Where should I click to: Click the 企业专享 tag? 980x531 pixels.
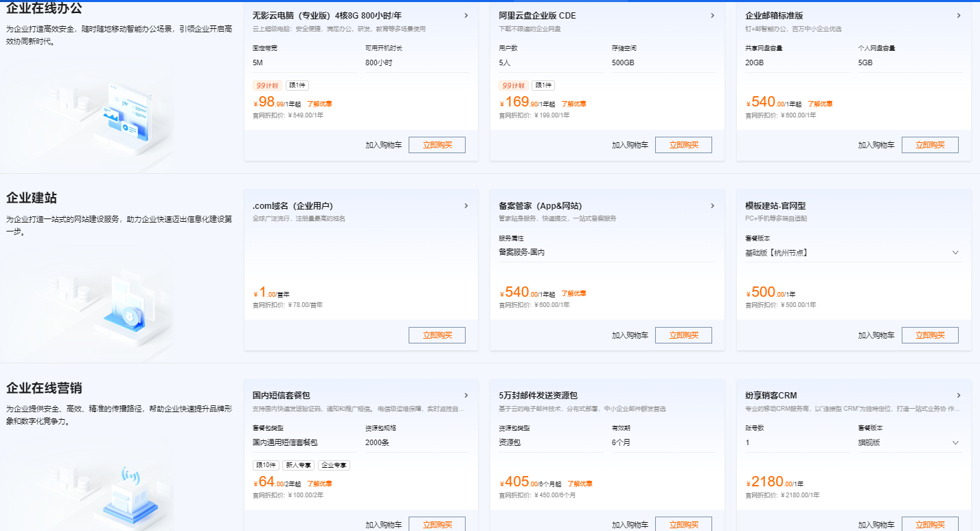pos(334,465)
